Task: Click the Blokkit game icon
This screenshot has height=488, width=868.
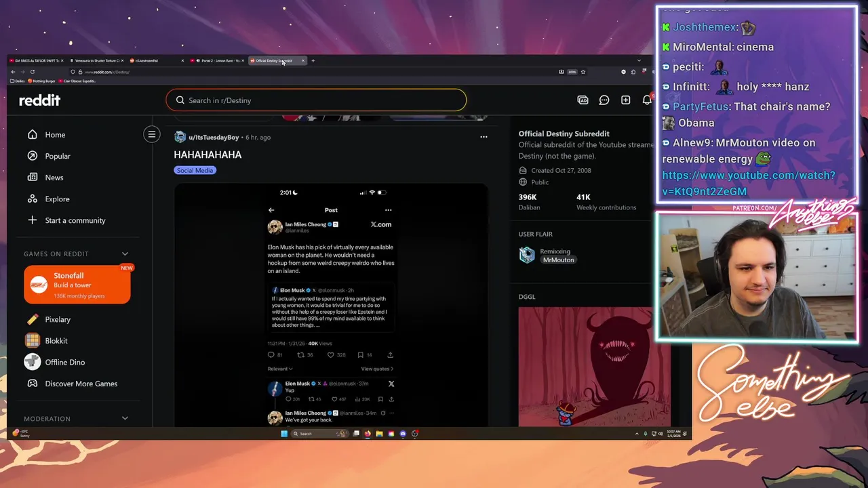Action: click(33, 340)
